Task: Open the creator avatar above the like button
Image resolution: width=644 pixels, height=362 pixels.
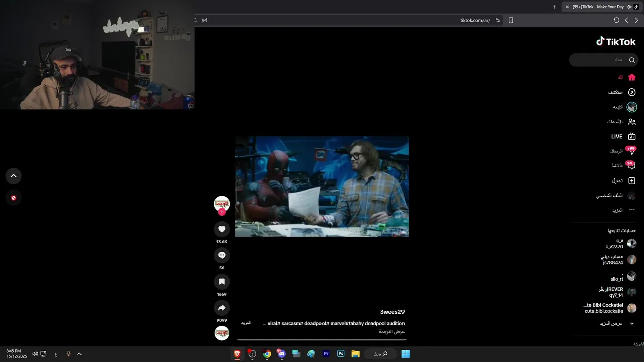Action: [x=222, y=204]
